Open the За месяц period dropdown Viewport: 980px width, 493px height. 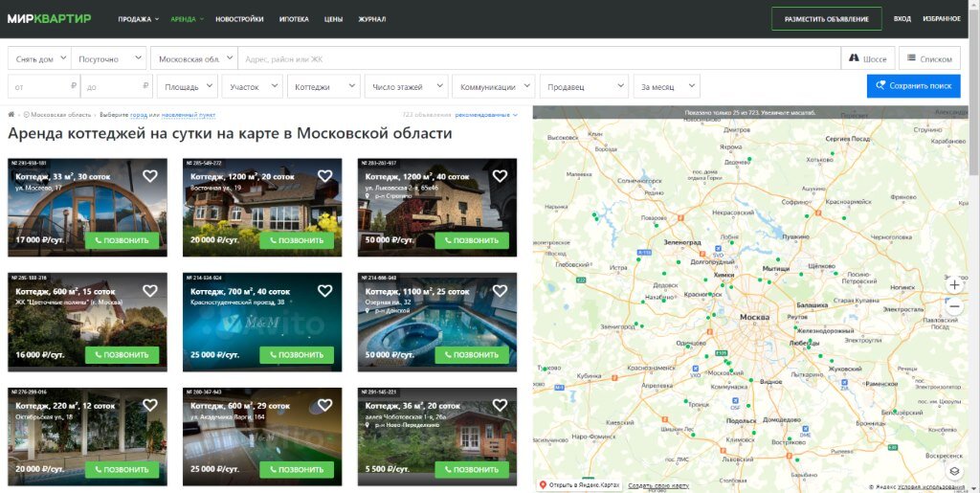pyautogui.click(x=667, y=86)
